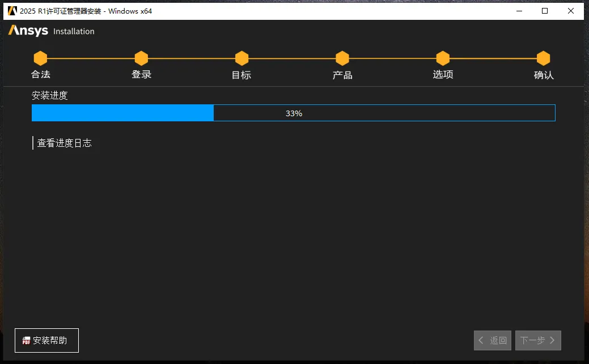
Task: Click the 选项 step label
Action: tap(443, 74)
